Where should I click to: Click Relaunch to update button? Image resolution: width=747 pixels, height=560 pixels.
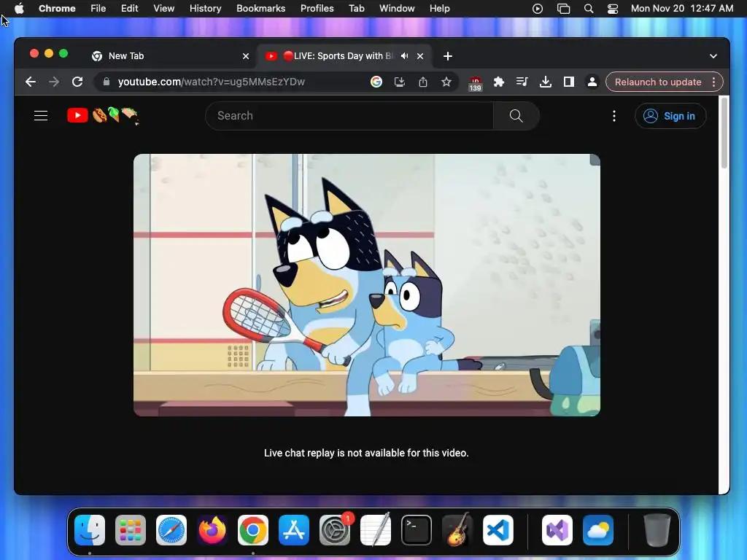pos(658,82)
